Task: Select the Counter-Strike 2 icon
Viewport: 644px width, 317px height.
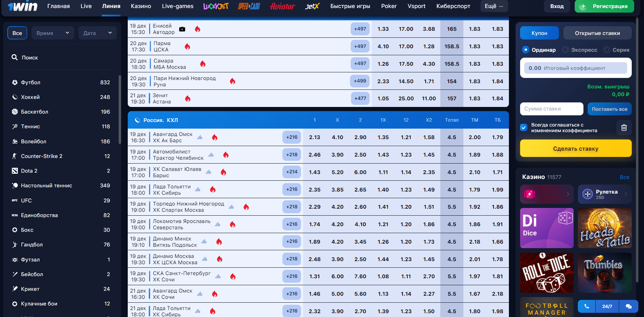Action: click(15, 156)
